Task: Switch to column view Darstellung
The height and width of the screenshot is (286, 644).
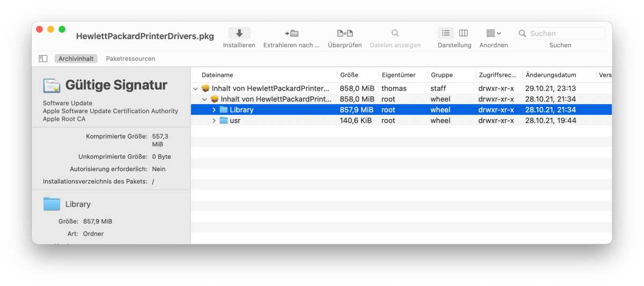Action: (x=463, y=33)
